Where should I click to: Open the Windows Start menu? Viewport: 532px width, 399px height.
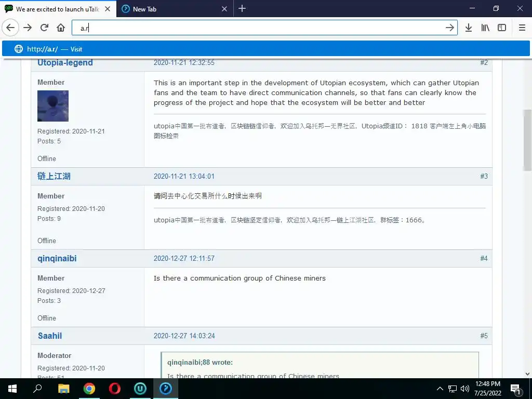(12, 389)
